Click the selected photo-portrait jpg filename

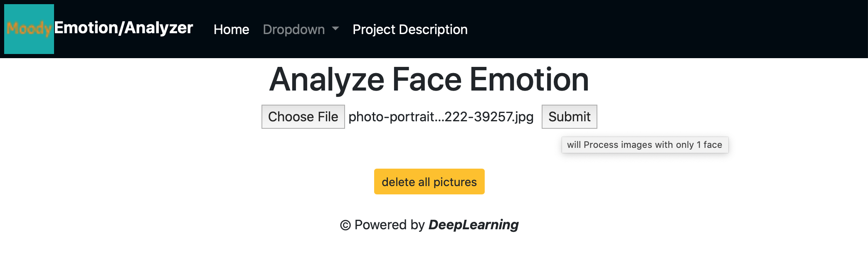click(x=441, y=117)
